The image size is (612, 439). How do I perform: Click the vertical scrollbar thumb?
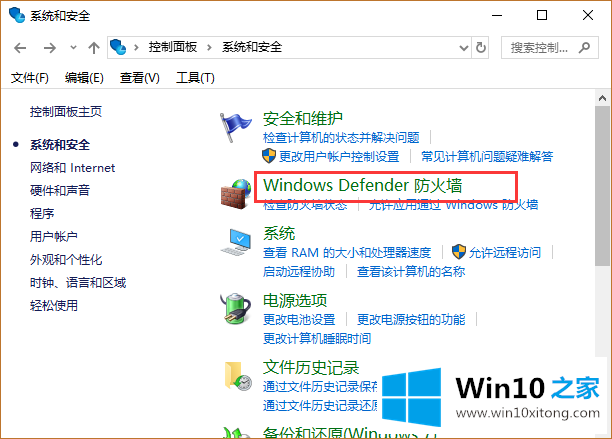602,186
